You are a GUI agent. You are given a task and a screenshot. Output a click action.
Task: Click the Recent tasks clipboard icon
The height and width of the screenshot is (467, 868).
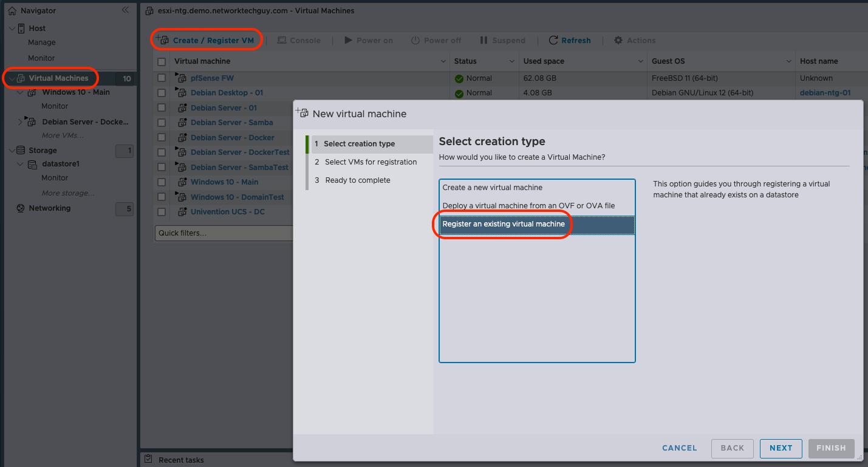click(x=148, y=460)
